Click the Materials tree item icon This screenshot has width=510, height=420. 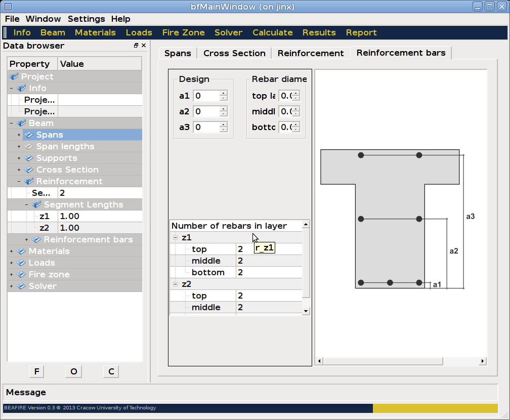click(x=21, y=251)
